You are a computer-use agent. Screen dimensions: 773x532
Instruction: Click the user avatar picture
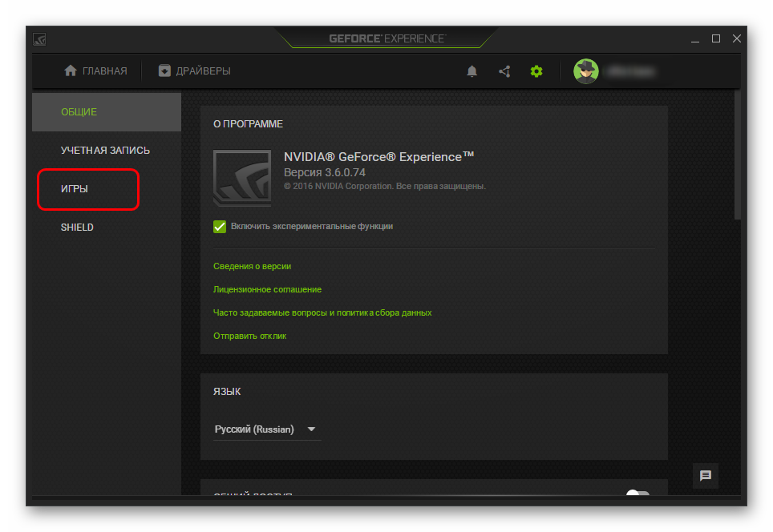click(x=585, y=71)
